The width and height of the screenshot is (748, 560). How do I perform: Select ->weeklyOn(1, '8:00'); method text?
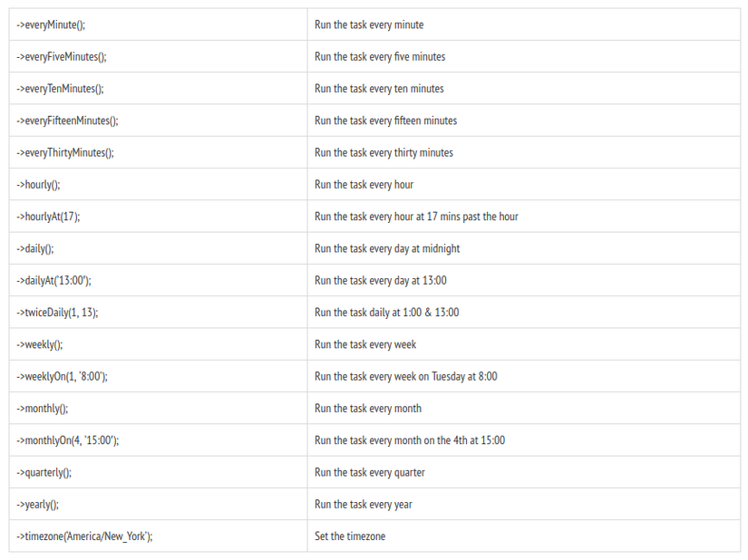pos(62,376)
